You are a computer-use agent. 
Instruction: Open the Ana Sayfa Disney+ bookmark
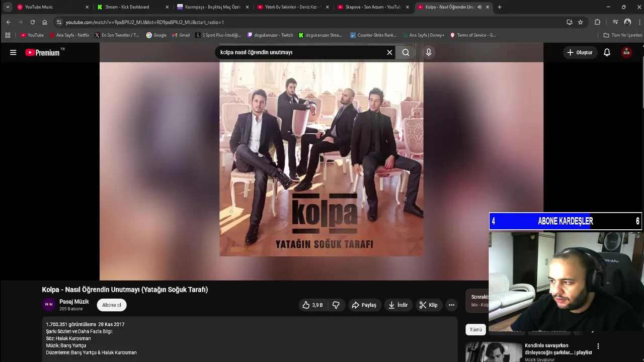coord(423,35)
